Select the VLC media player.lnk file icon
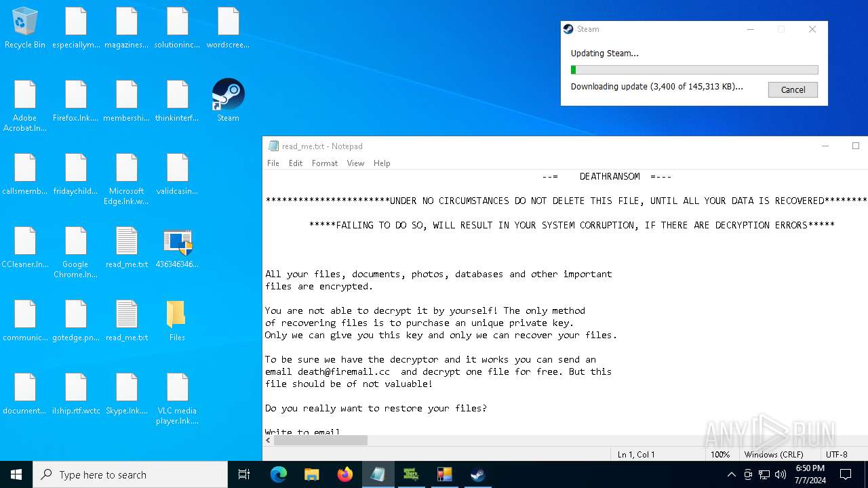Viewport: 868px width, 488px height. [177, 399]
